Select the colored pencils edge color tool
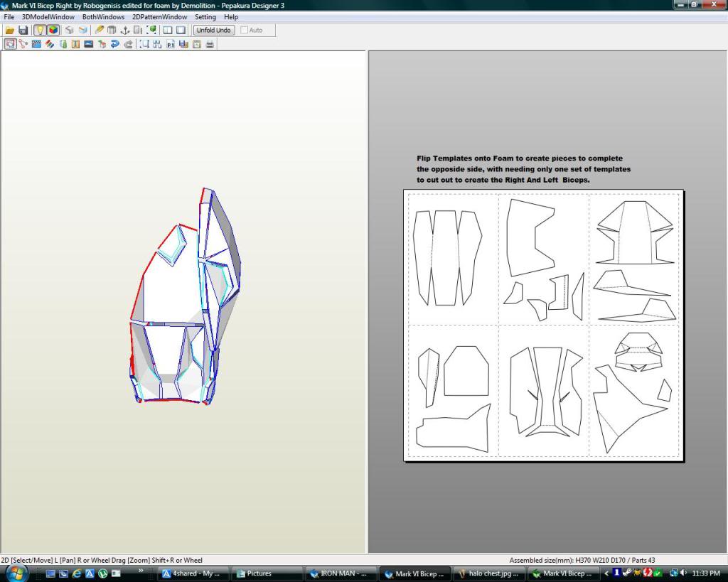This screenshot has height=582, width=728. (x=50, y=44)
